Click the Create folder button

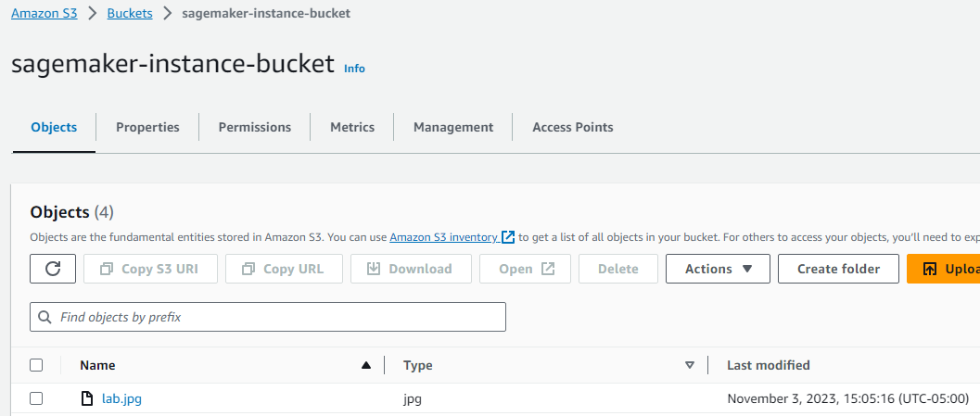click(839, 269)
